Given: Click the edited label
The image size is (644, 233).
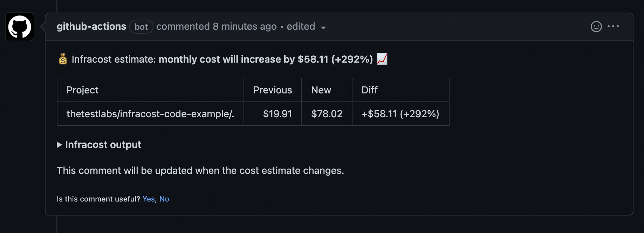Looking at the screenshot, I should point(301,27).
